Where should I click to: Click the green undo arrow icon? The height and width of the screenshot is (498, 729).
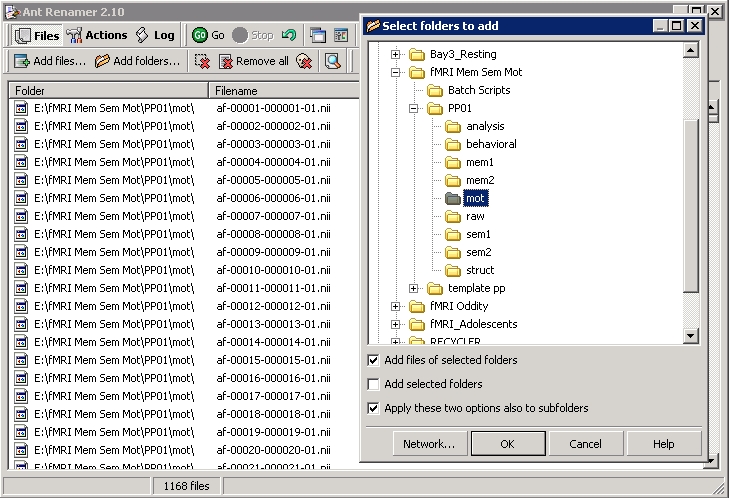click(x=289, y=35)
